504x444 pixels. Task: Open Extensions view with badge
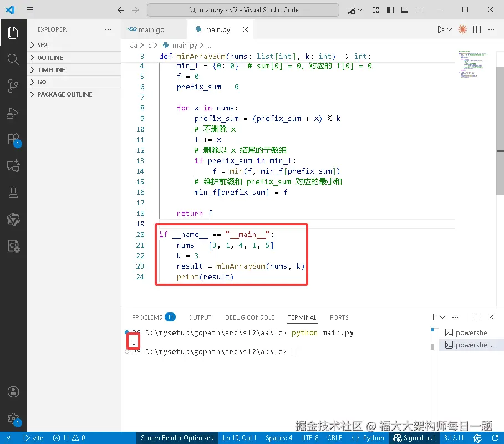coord(13,140)
